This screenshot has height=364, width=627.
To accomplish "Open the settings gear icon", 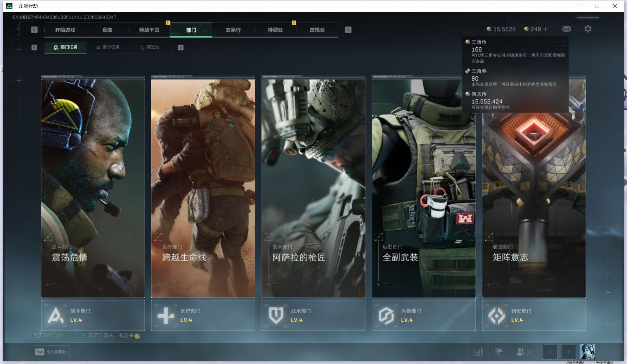I will click(588, 29).
